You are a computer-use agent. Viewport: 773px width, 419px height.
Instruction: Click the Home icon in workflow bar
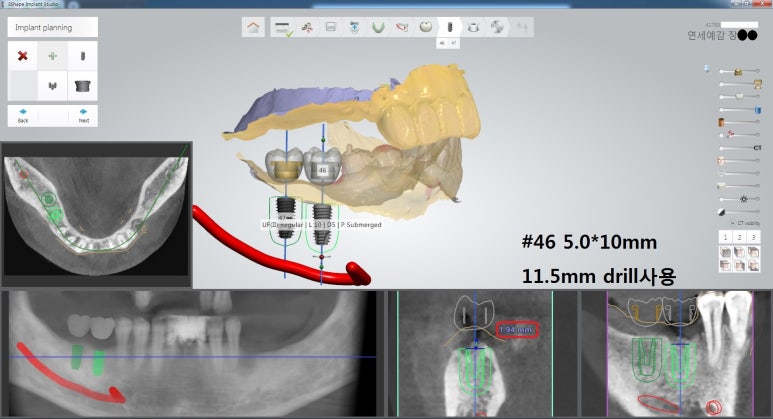point(254,28)
